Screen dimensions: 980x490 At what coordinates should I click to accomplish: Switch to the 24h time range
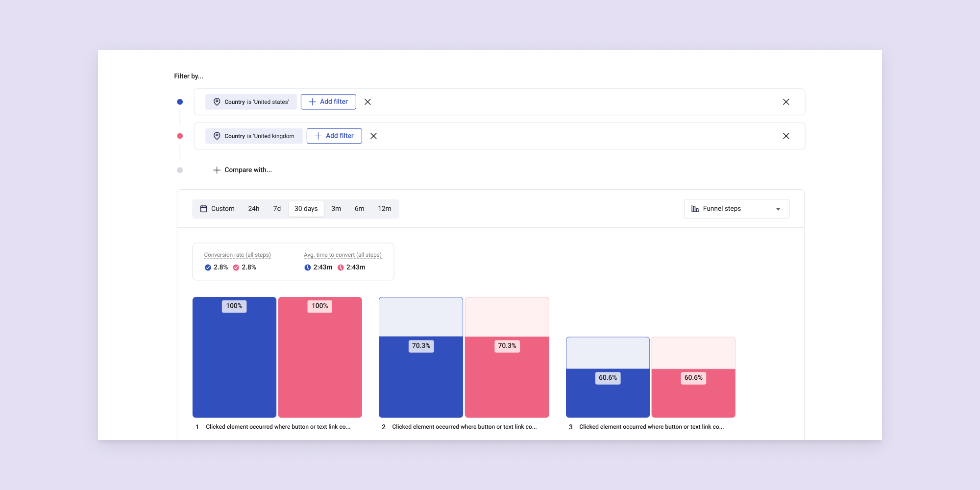(254, 209)
